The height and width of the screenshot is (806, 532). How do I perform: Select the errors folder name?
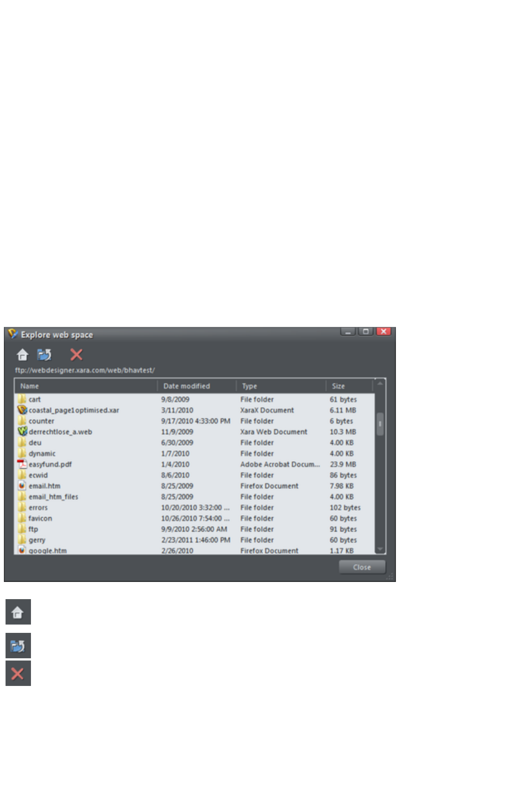38,507
